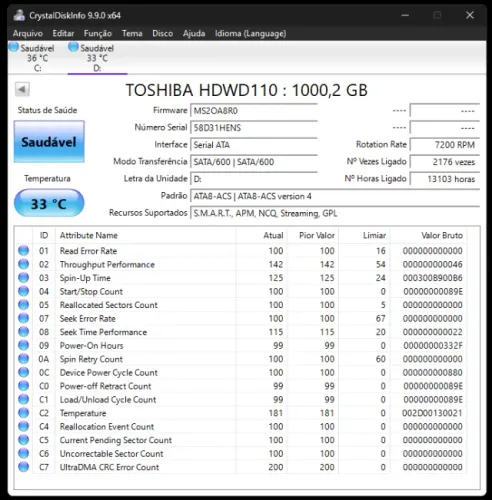Click the CrystalDiskInfo app icon in title bar

point(19,15)
